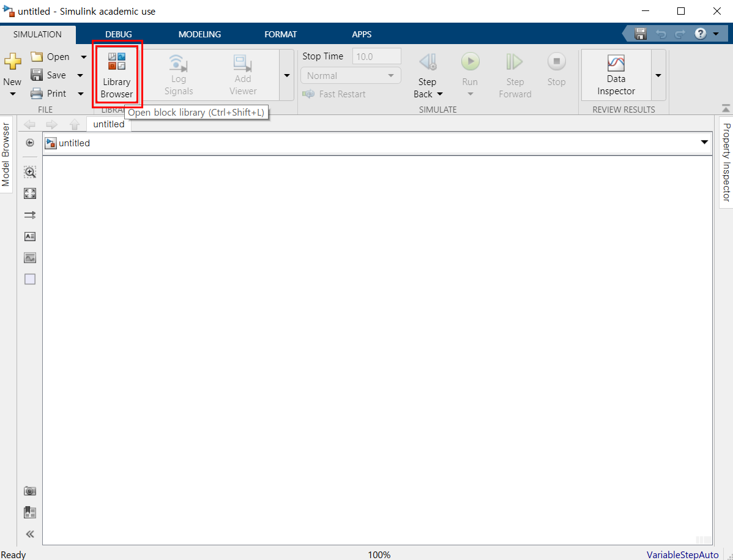This screenshot has width=733, height=560.
Task: Select the Annotation tool in the sidebar
Action: coord(29,236)
